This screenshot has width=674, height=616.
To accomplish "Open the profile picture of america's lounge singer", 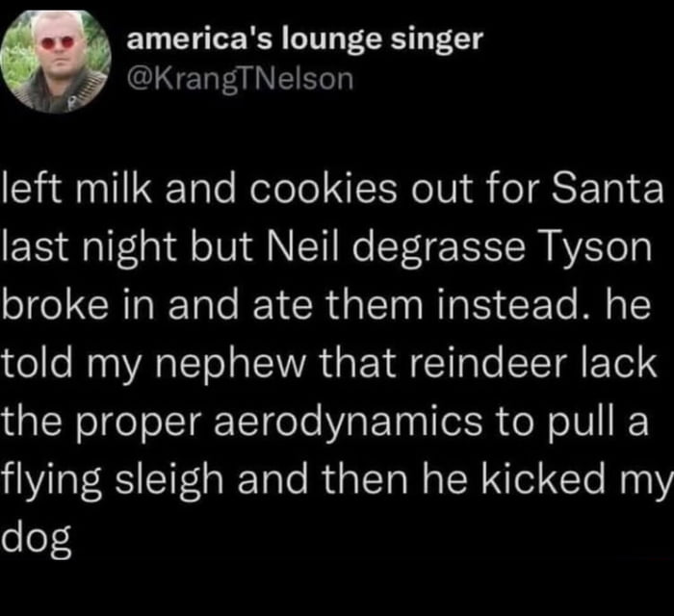I will click(x=56, y=62).
